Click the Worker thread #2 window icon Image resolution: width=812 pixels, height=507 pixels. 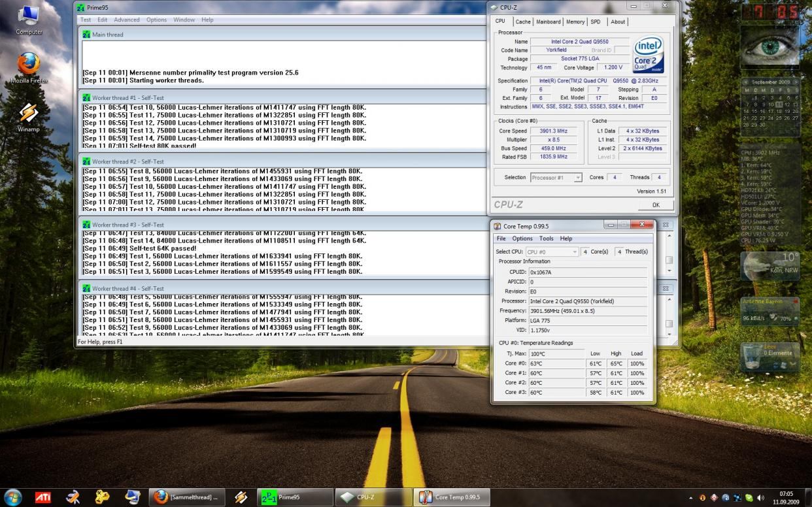point(86,161)
